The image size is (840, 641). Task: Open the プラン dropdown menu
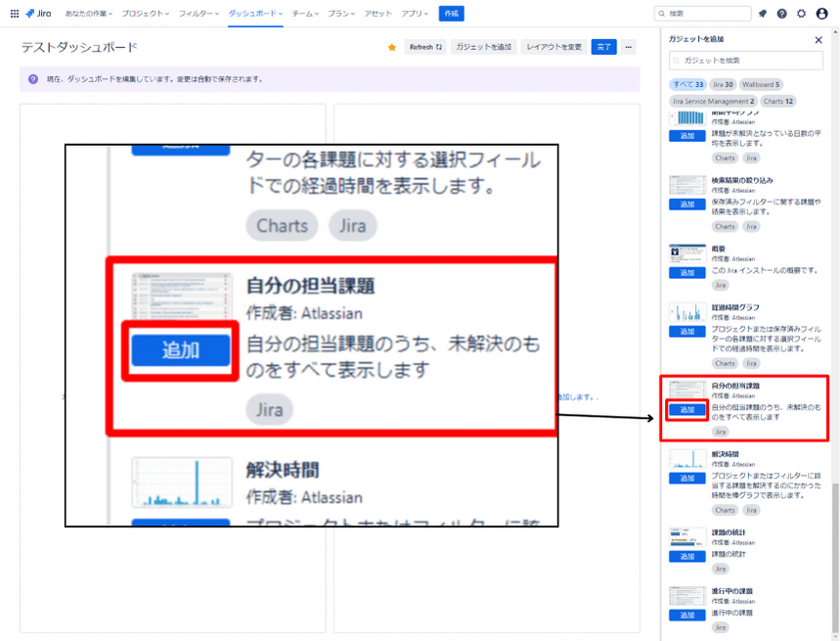pos(341,14)
